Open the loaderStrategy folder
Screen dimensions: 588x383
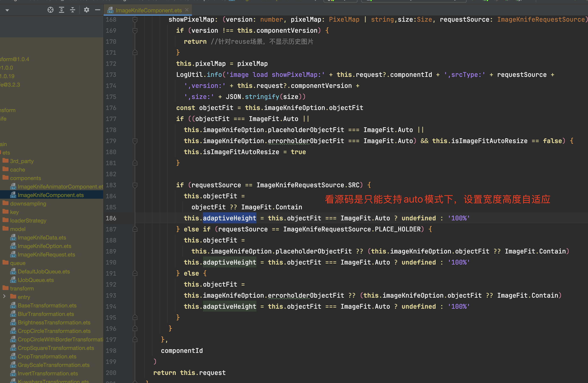[x=24, y=220]
